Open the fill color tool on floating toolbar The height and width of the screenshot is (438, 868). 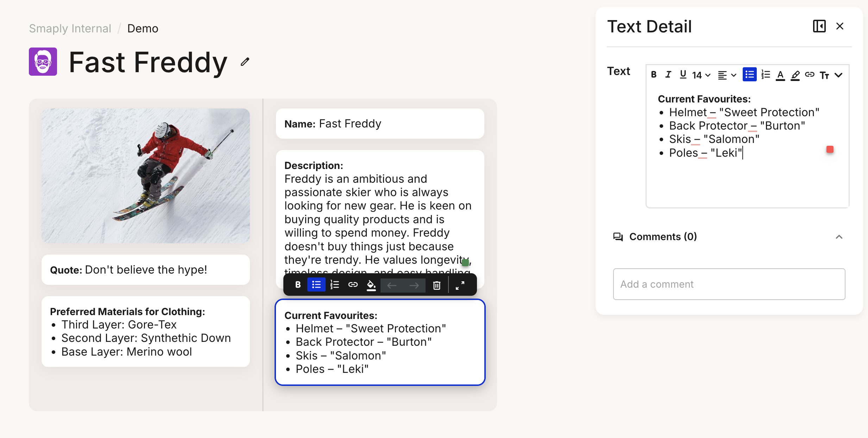click(x=371, y=285)
